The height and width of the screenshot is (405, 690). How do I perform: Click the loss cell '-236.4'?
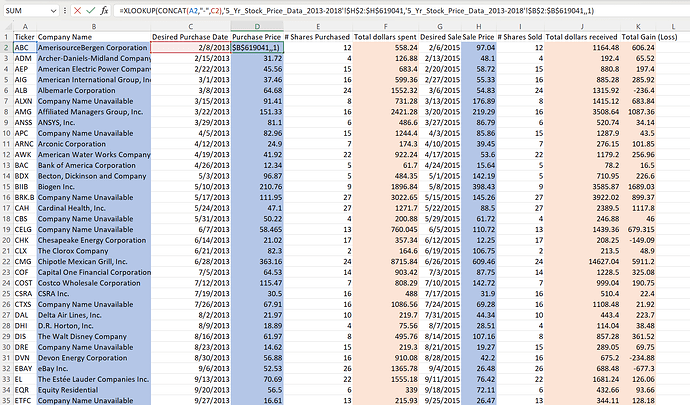638,90
